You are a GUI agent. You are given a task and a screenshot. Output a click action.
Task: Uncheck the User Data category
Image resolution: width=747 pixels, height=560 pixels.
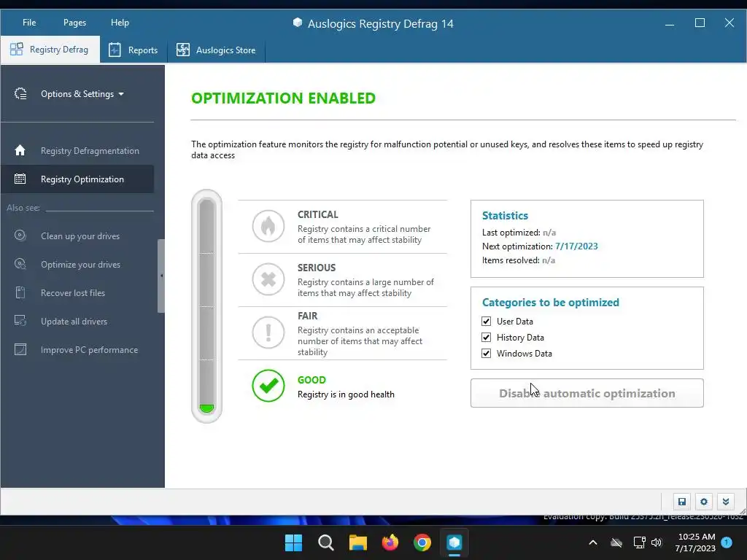[x=486, y=322]
